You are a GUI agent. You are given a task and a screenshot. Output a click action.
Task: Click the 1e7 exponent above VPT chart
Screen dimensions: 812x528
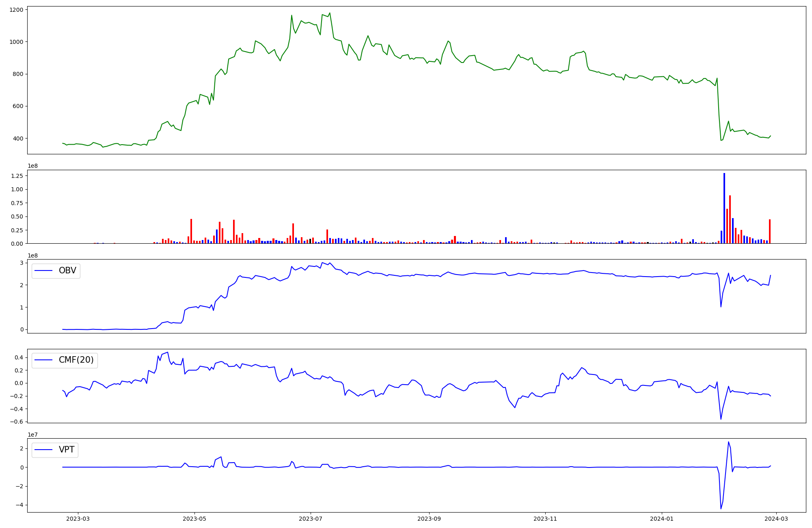[32, 435]
